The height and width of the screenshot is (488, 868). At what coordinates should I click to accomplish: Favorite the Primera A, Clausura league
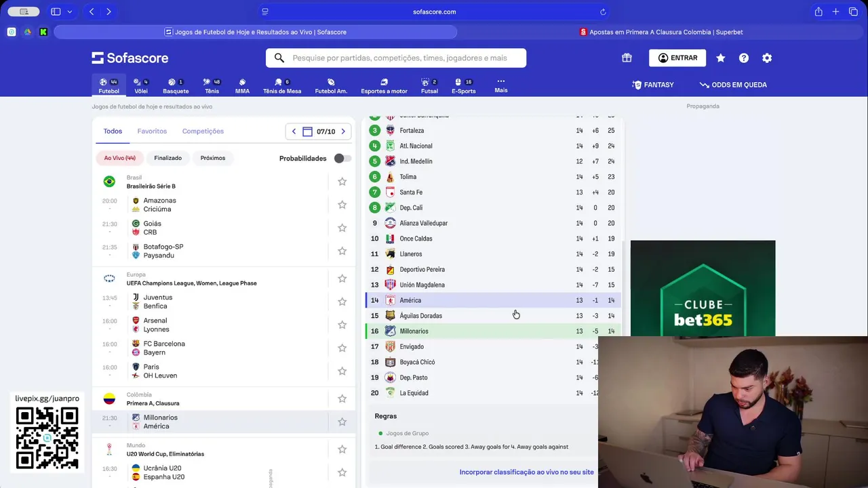point(342,399)
